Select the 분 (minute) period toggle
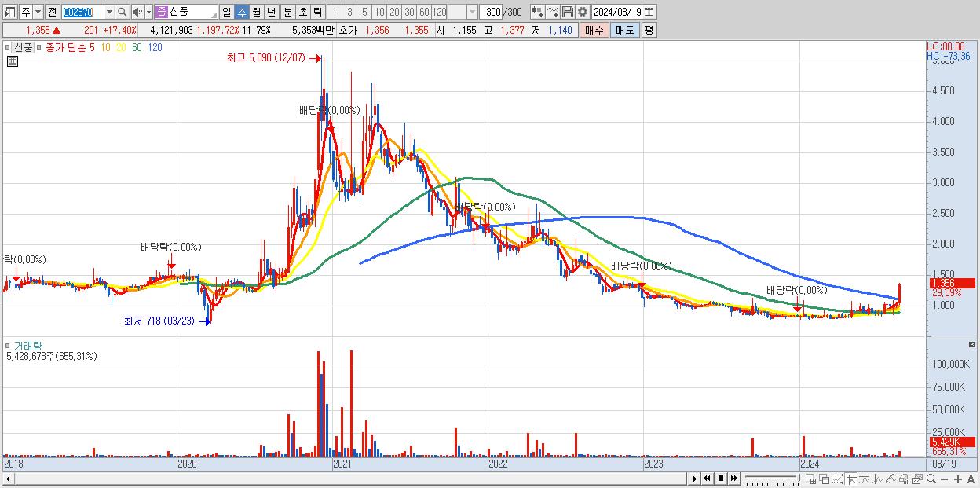Viewport: 980px width, 488px height. click(287, 12)
